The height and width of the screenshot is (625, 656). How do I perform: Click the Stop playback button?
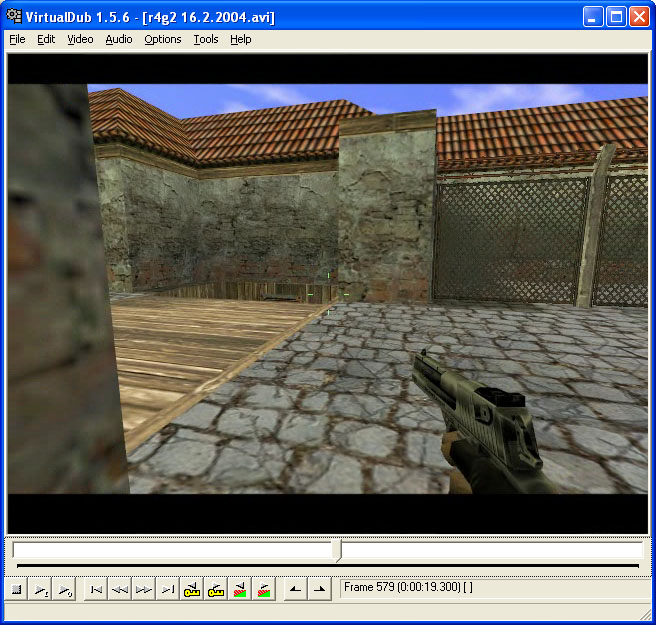point(16,589)
